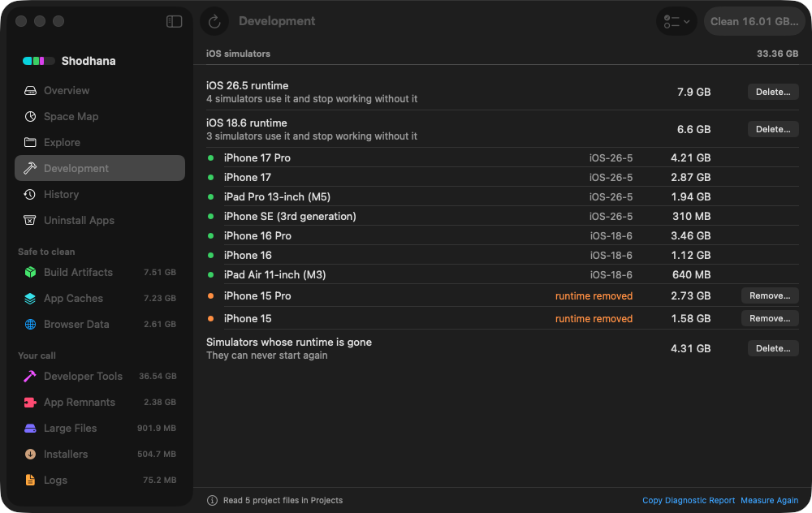Click the Simulators whose runtime is gone title

pyautogui.click(x=288, y=343)
